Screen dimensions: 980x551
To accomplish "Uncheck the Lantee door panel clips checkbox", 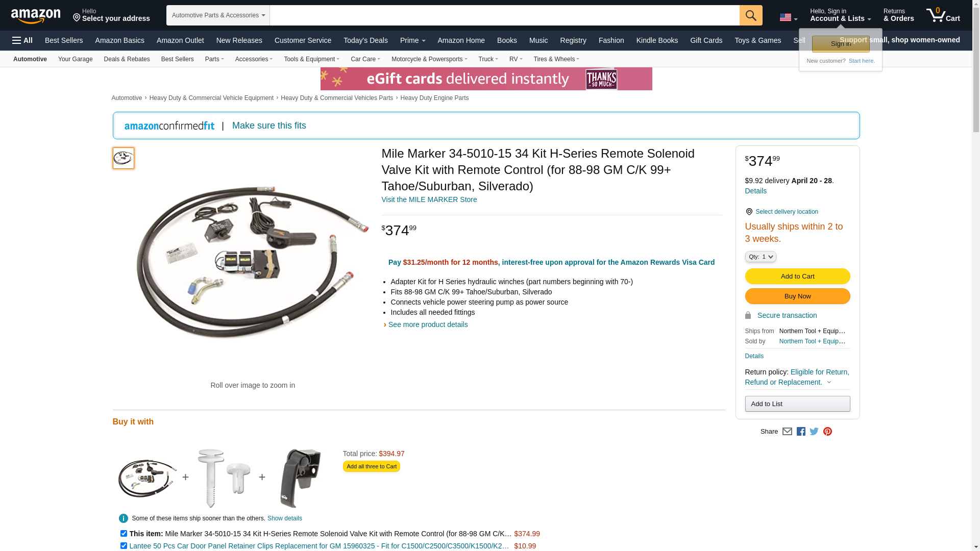I will click(x=124, y=545).
